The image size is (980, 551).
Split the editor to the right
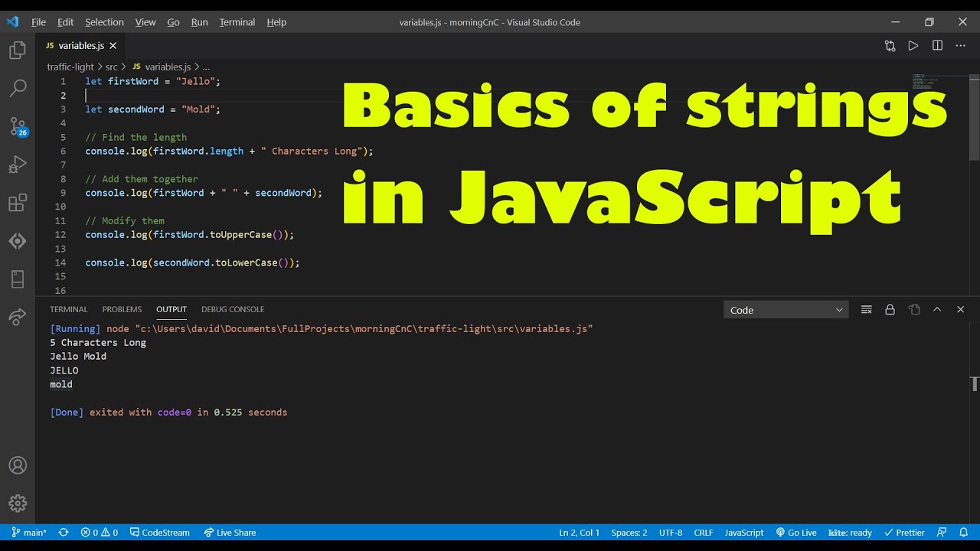tap(937, 46)
